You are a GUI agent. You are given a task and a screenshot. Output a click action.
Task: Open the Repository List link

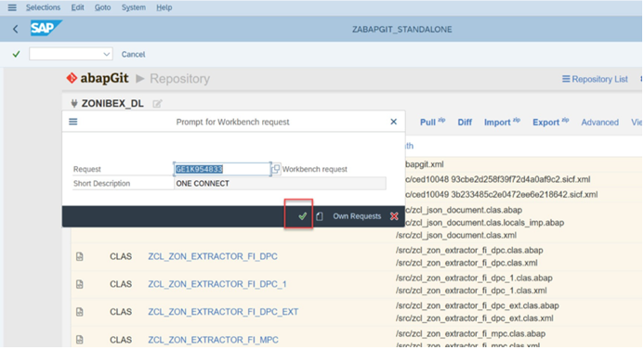[x=595, y=79]
